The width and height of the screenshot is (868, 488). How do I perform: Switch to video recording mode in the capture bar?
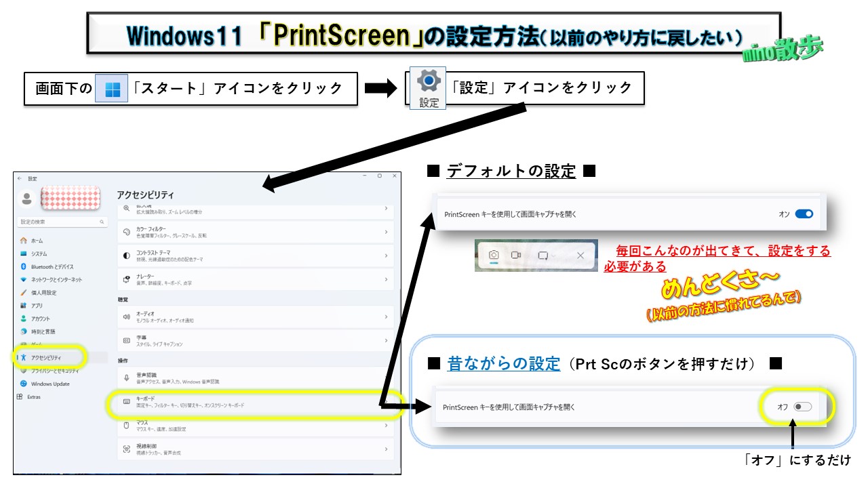coord(515,254)
